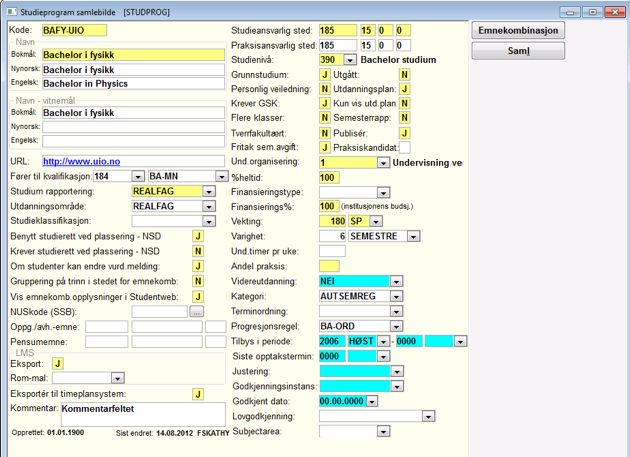Focus the Kommentar text area
Image resolution: width=630 pixels, height=457 pixels.
(x=143, y=414)
